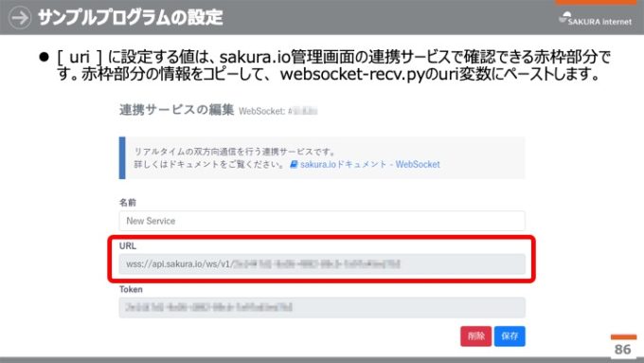Click the orange accent bar above page number
This screenshot has width=644, height=363.
tap(623, 337)
